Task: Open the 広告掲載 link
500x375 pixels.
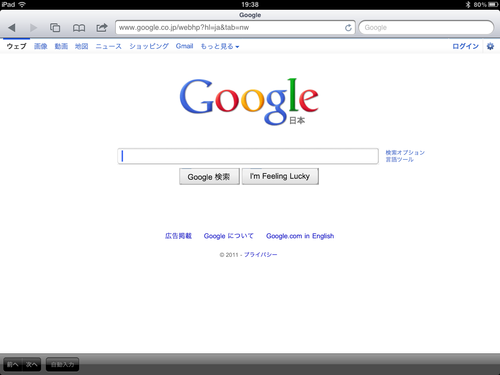Action: [178, 236]
